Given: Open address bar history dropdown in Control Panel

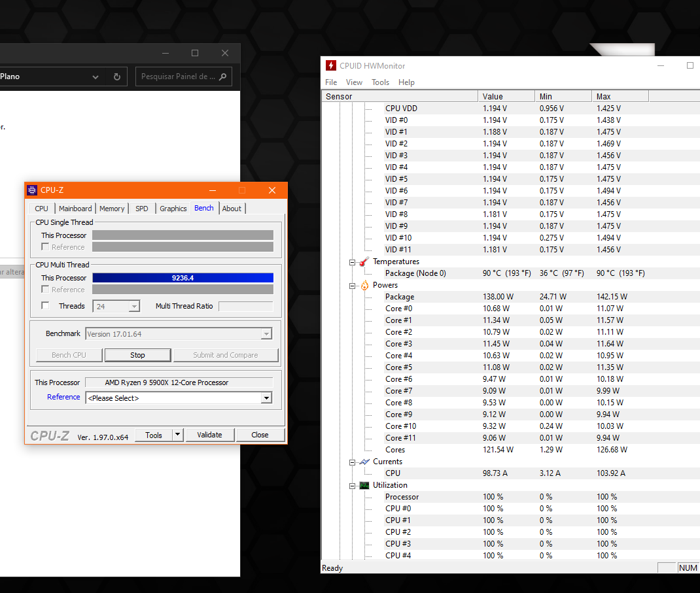Looking at the screenshot, I should coord(95,76).
